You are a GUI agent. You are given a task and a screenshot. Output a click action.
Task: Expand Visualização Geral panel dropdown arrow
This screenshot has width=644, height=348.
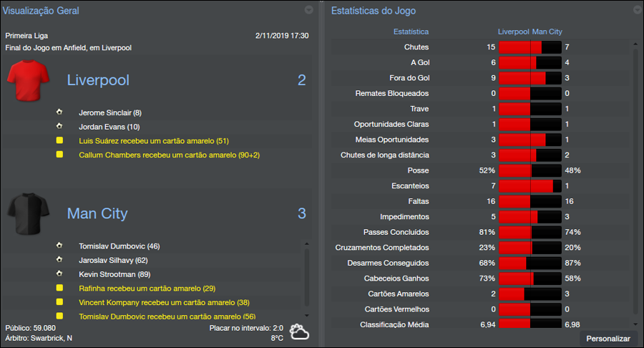pos(308,10)
